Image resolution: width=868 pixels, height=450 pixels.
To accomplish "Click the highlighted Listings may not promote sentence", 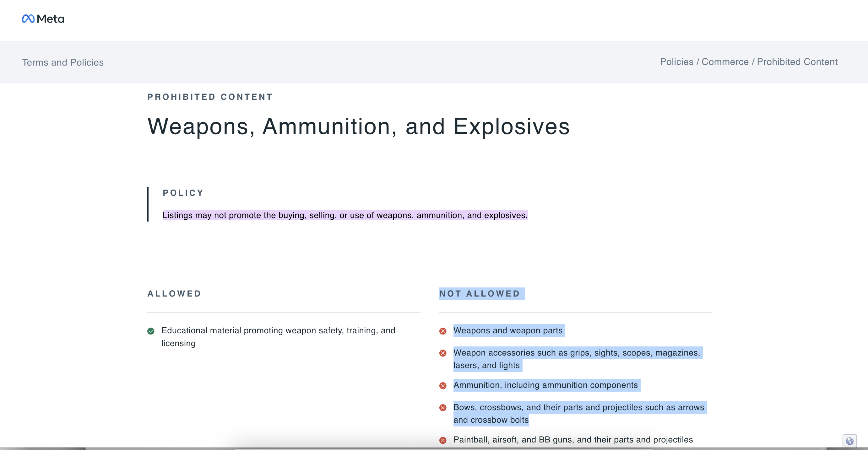I will click(345, 215).
